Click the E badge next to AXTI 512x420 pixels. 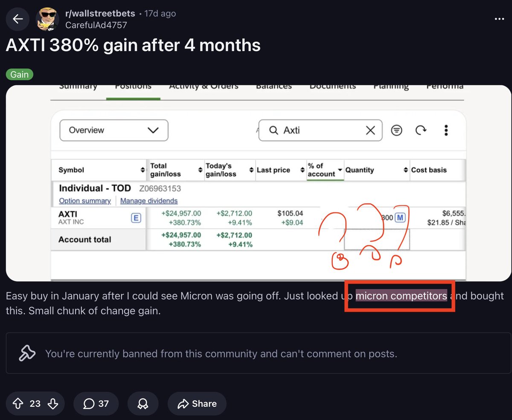(136, 218)
